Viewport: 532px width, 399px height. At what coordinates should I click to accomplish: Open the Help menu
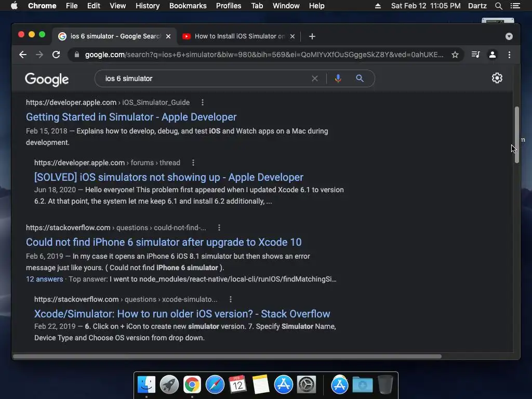pyautogui.click(x=316, y=6)
